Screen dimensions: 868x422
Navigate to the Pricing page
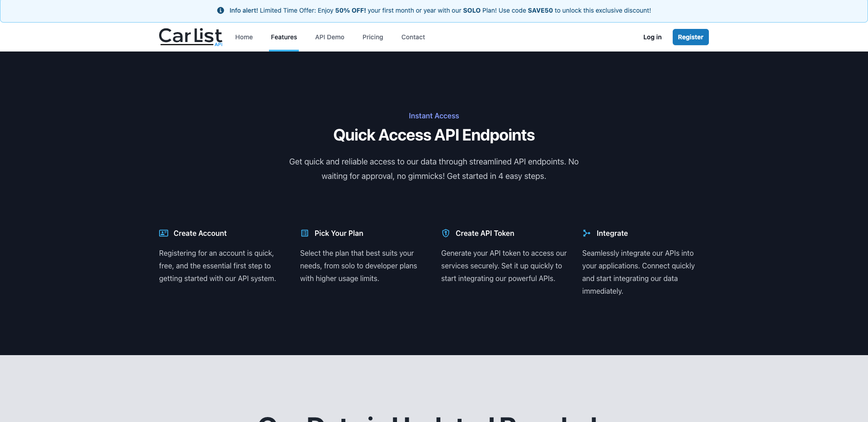click(x=373, y=37)
